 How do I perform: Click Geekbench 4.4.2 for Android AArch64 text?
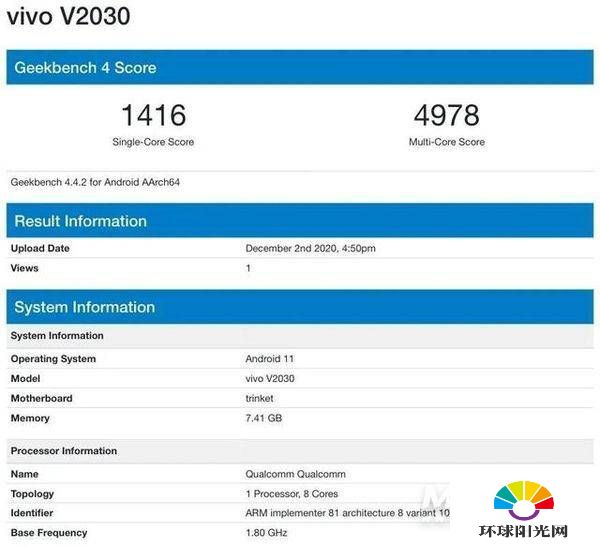(95, 182)
